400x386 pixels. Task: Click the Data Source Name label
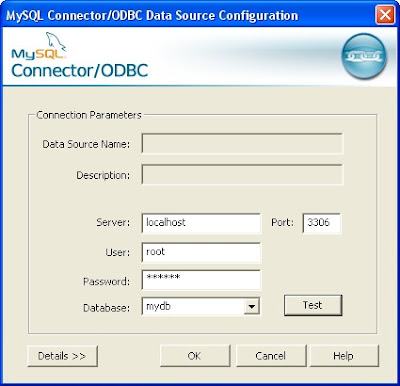pos(86,144)
